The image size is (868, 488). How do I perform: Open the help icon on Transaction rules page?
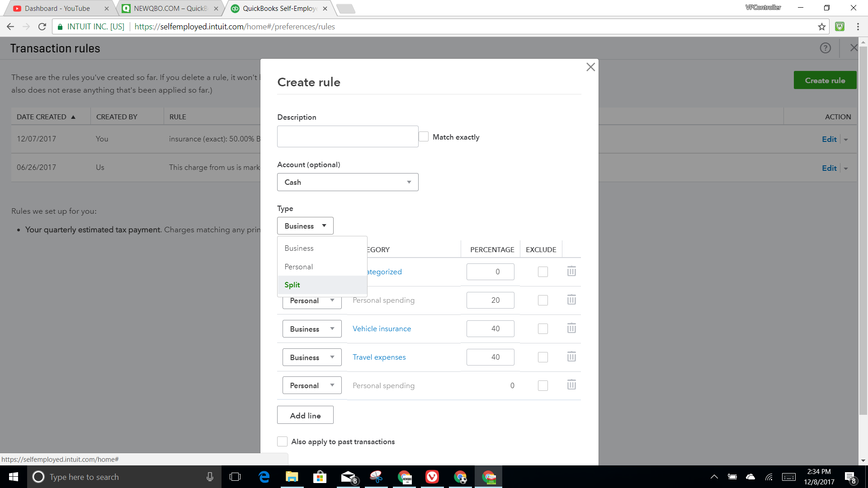(x=825, y=48)
